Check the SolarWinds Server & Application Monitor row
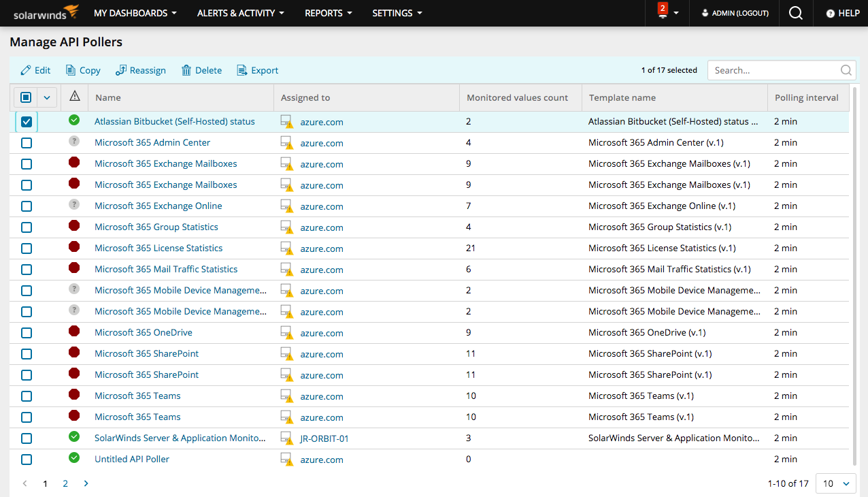Viewport: 868px width, 497px height. [x=26, y=438]
